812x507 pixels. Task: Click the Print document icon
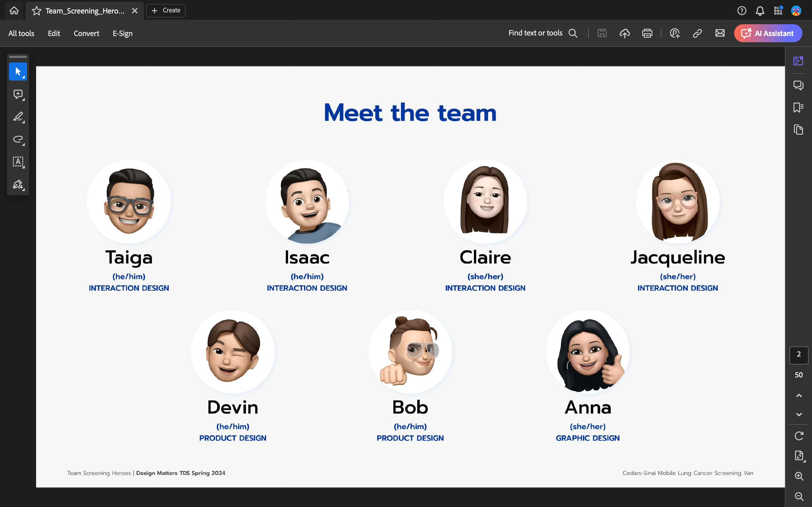coord(647,33)
